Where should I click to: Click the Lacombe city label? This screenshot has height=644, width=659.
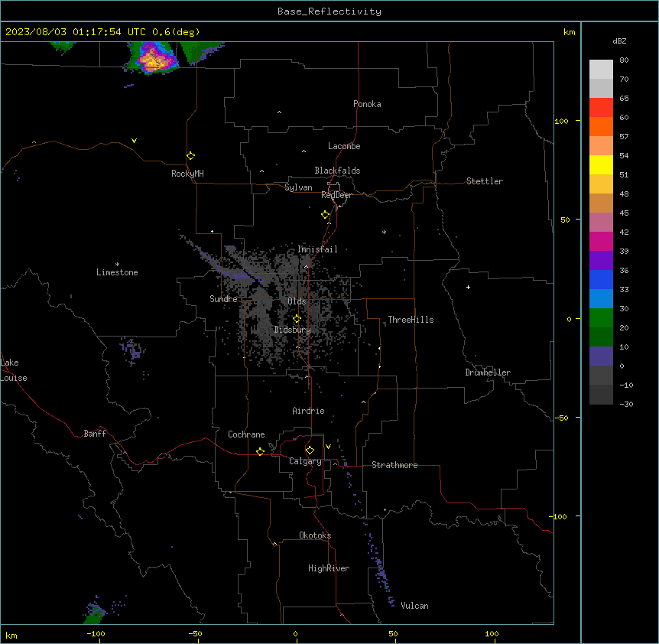344,146
